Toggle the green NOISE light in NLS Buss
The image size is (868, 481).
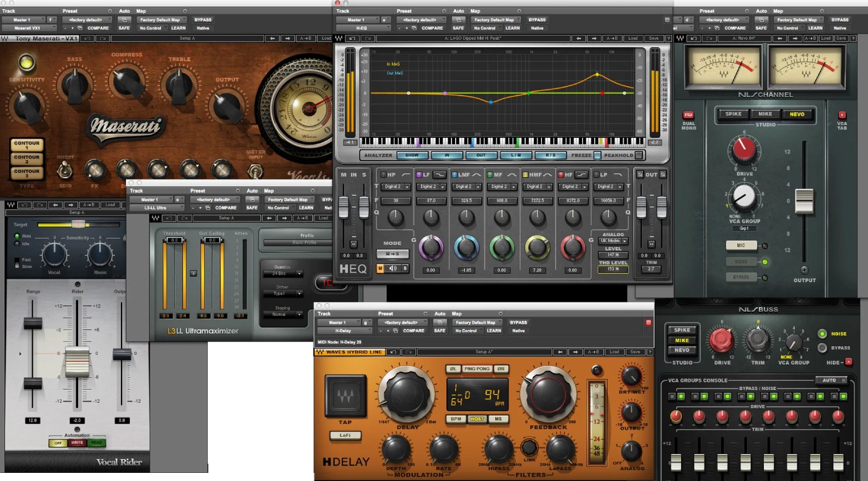click(822, 334)
